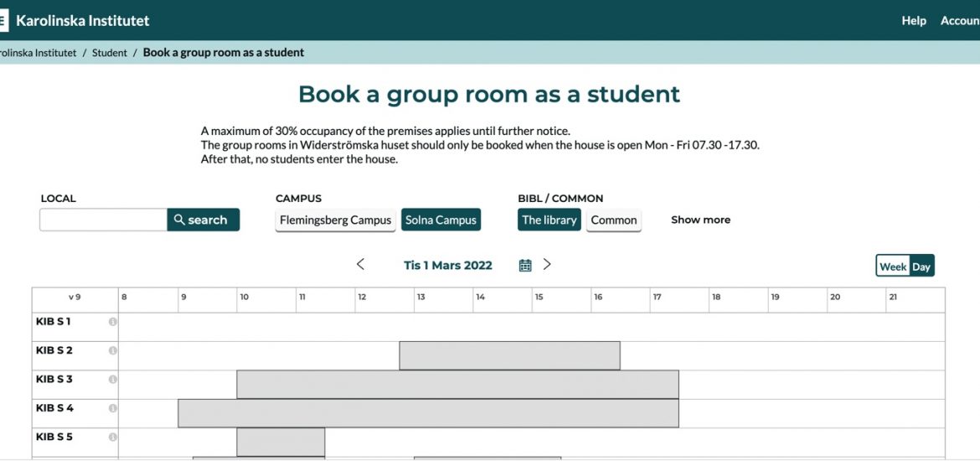Toggle Solna Campus filter
This screenshot has height=461, width=980.
click(x=441, y=220)
